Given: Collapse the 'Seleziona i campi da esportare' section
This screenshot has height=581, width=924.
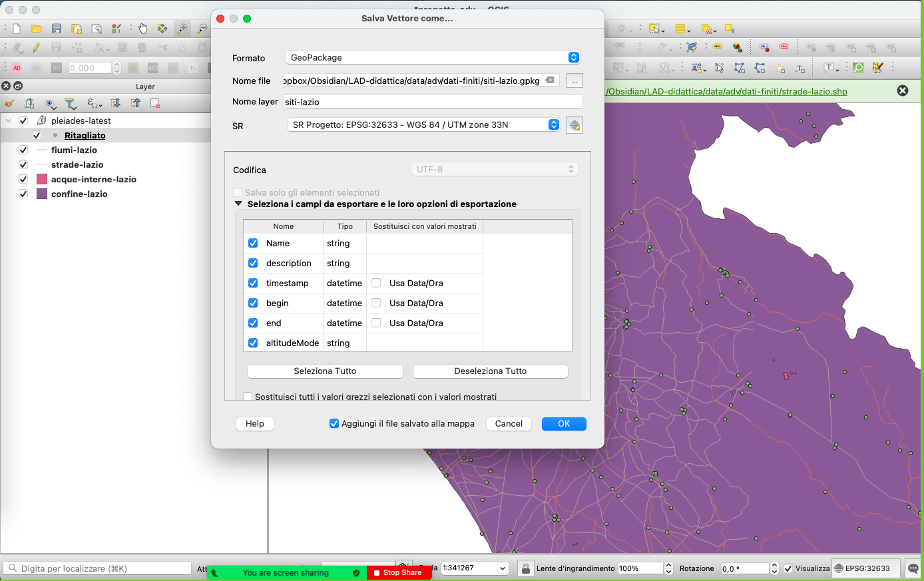Looking at the screenshot, I should (238, 204).
